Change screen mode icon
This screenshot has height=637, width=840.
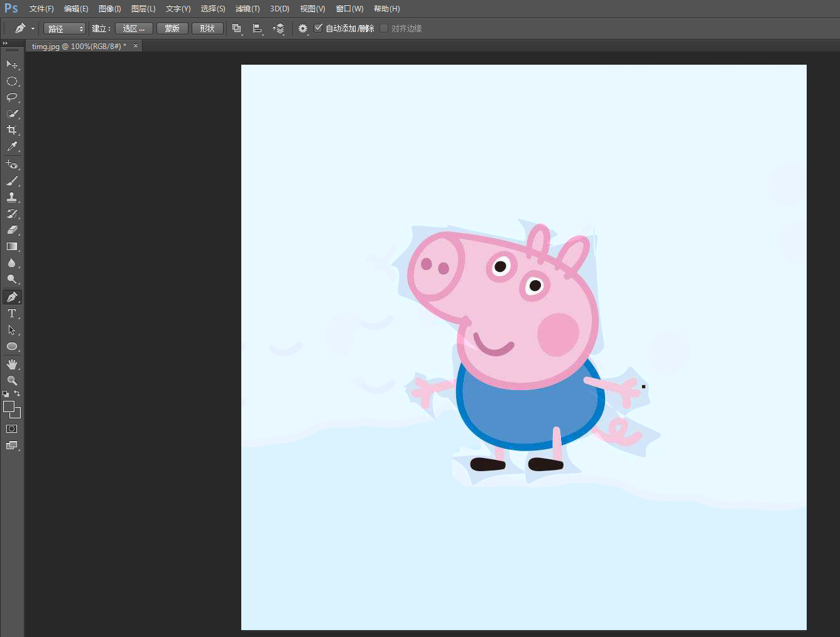coord(12,445)
